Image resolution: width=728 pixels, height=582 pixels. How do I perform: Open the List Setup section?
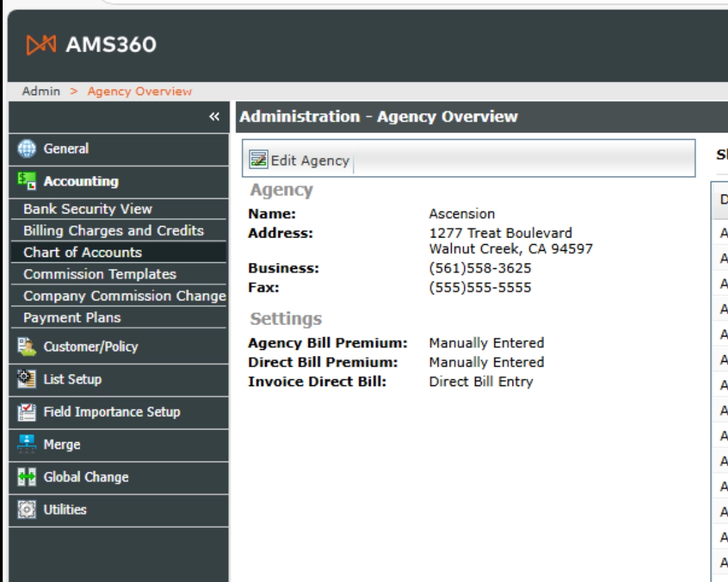(x=119, y=380)
